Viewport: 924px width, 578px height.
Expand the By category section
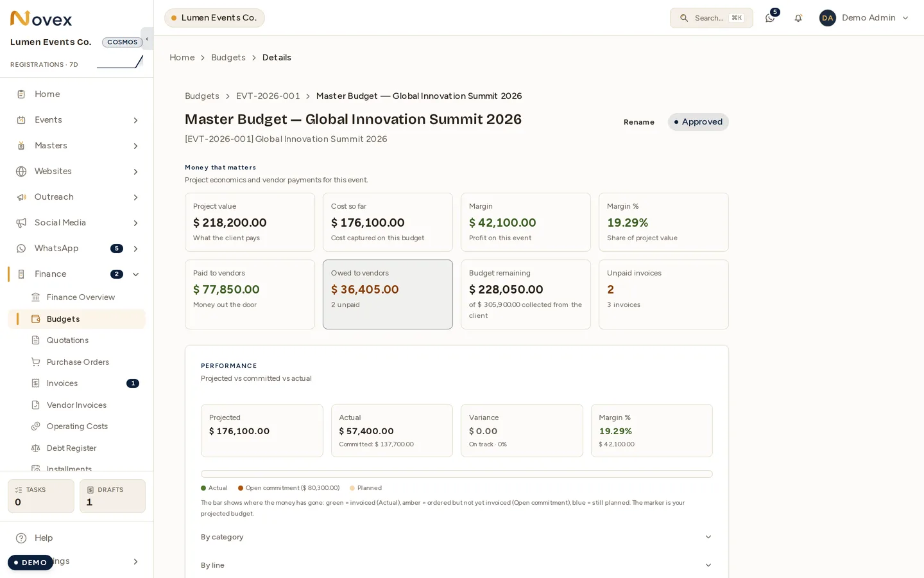(x=456, y=537)
